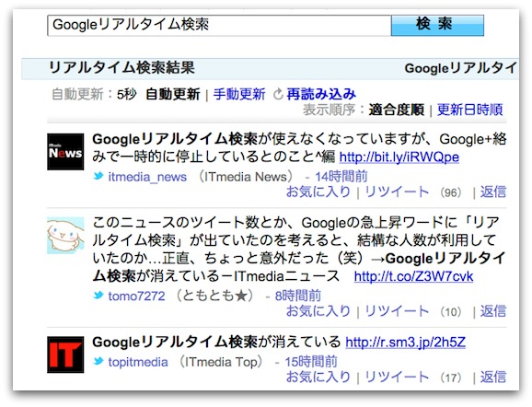Click Twitter bird icon beside tomo7272
This screenshot has width=532, height=407.
(x=98, y=296)
